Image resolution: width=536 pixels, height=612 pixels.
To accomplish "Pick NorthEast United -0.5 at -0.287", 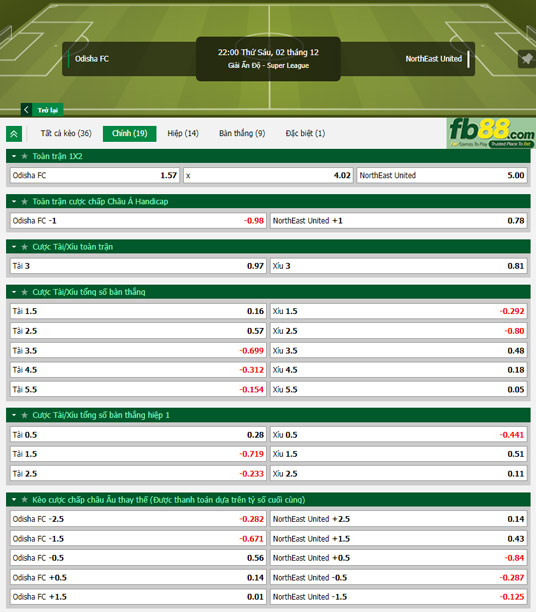I will [x=399, y=577].
